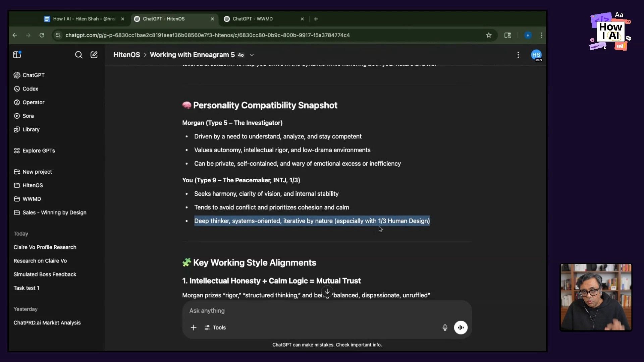Go forward in browser history

28,35
